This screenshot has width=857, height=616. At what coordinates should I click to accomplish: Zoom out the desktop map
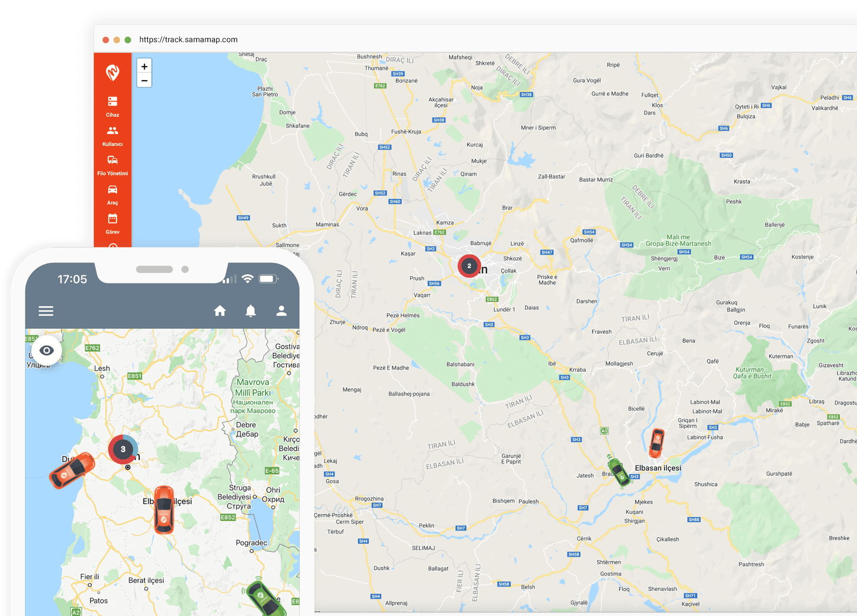click(145, 81)
